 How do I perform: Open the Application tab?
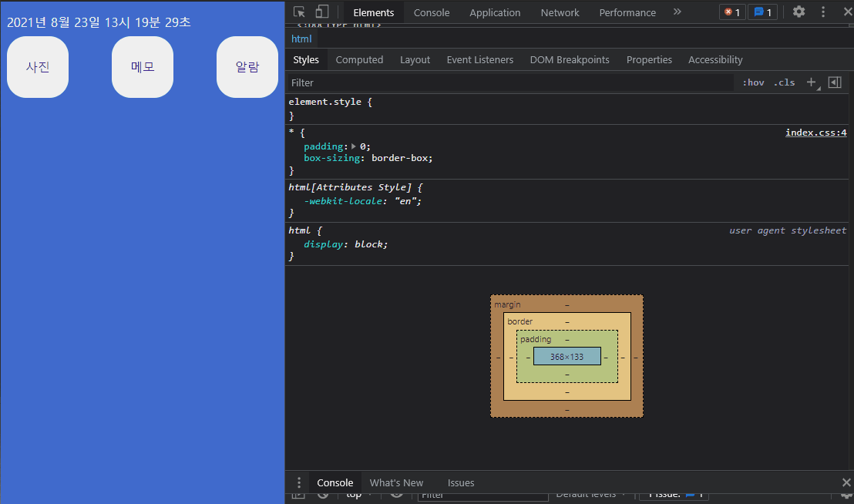coord(495,12)
